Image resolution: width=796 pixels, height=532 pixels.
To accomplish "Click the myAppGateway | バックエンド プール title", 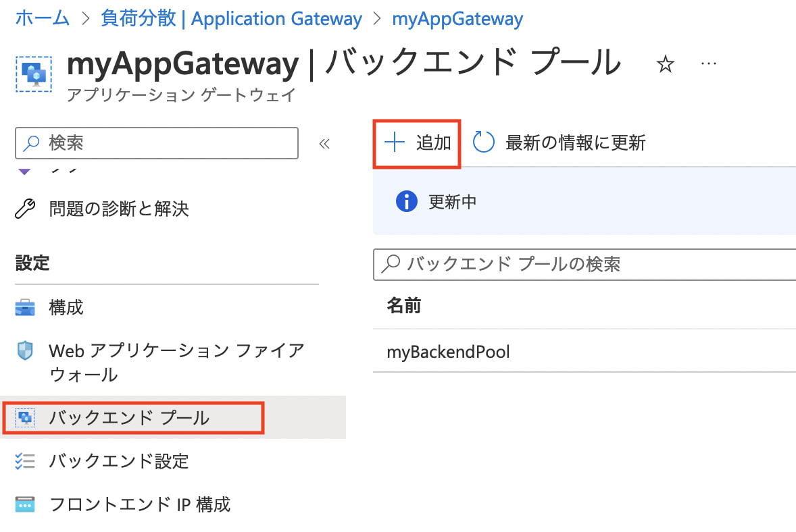I will tap(344, 63).
